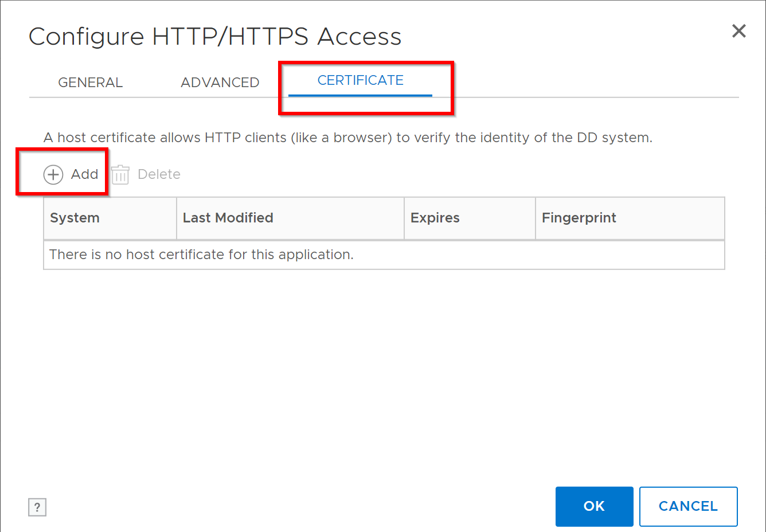
Task: Open the help dialog via the question mark icon
Action: pos(37,507)
